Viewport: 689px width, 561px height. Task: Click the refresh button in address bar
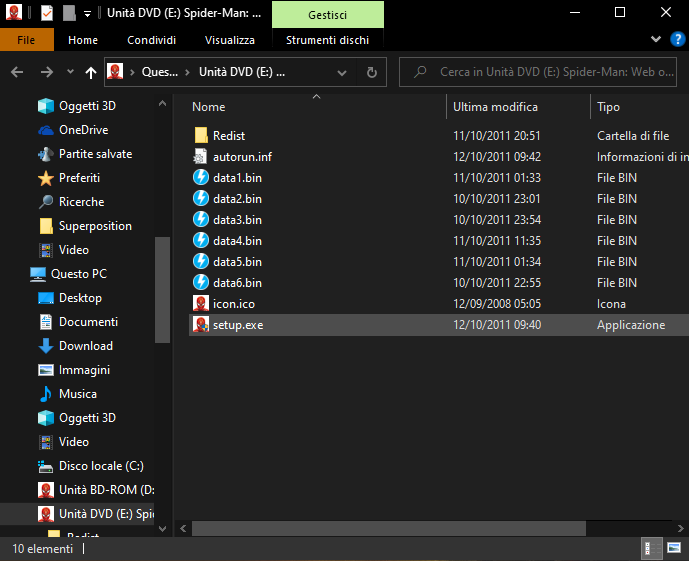click(371, 72)
